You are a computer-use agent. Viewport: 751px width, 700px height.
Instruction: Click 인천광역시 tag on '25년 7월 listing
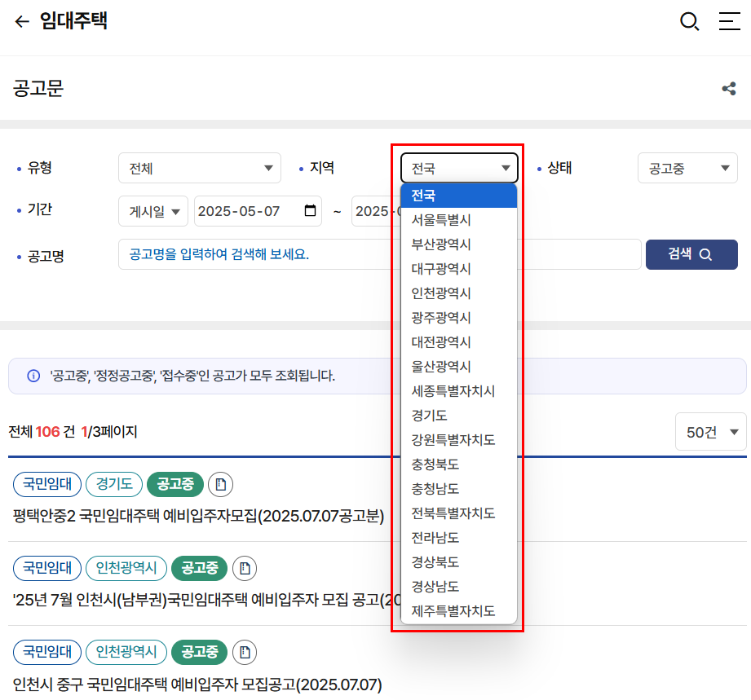click(126, 568)
